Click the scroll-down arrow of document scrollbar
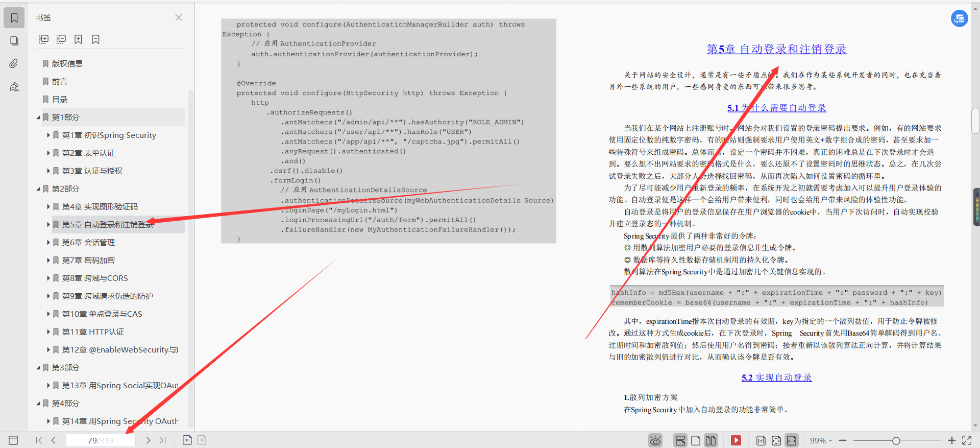Viewport: 980px width, 448px height. pos(975,426)
